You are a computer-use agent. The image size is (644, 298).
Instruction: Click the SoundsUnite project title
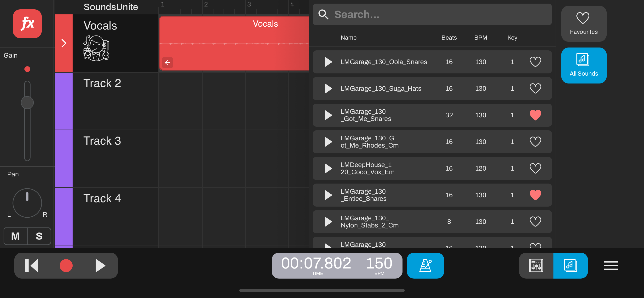pos(111,7)
